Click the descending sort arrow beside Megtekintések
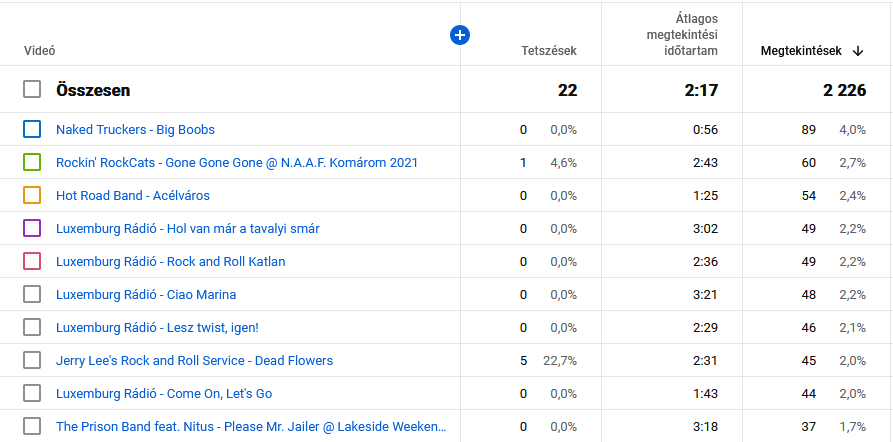Image resolution: width=893 pixels, height=442 pixels. point(858,51)
